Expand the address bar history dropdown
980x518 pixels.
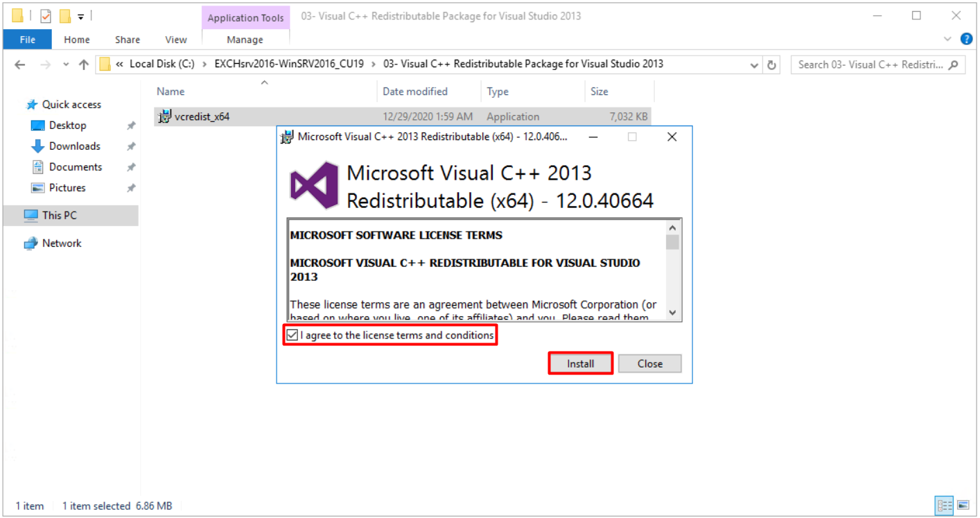755,65
